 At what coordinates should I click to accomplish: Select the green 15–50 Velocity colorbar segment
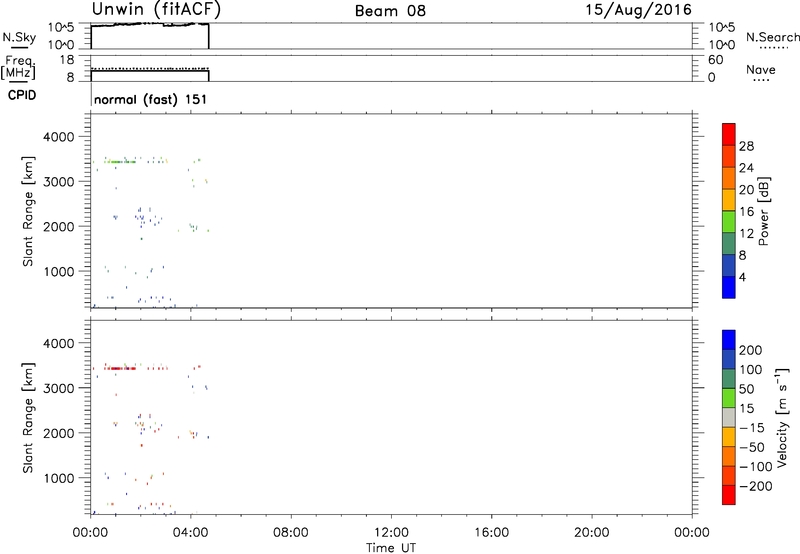pos(729,398)
